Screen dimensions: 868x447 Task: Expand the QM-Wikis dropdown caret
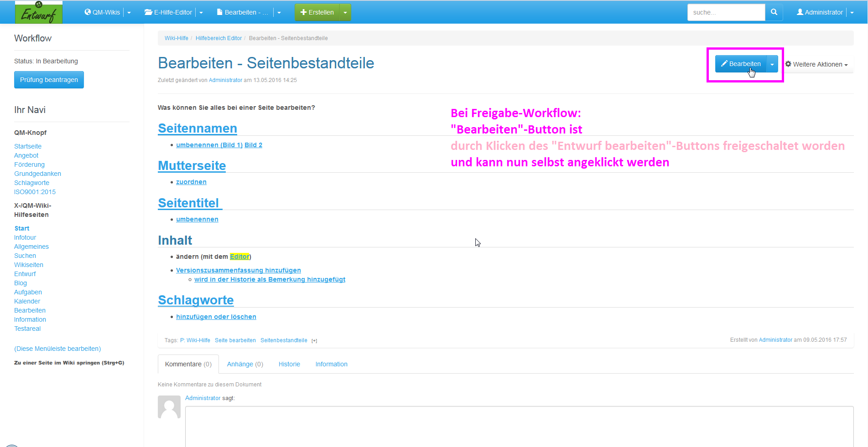click(129, 12)
